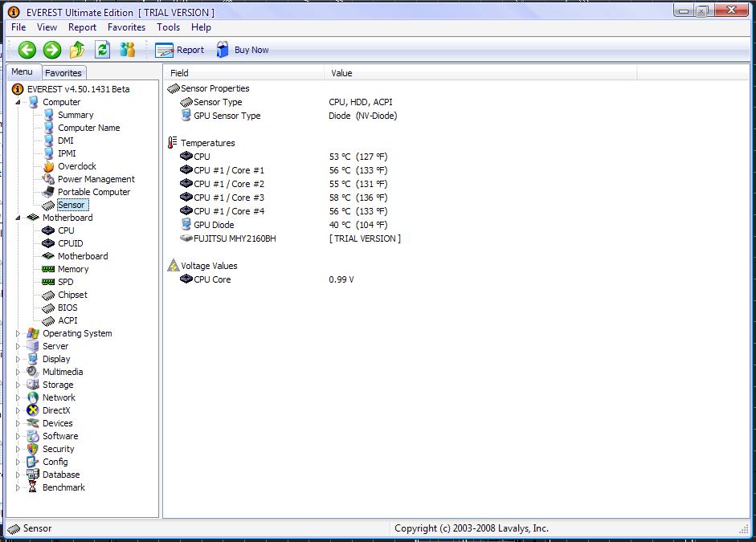The width and height of the screenshot is (756, 542).
Task: Expand the Operating System node
Action: tap(18, 333)
